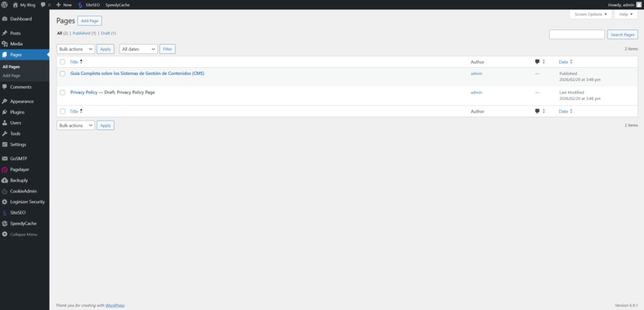644x310 pixels.
Task: Open the comments bubble in admin bar
Action: (45, 4)
